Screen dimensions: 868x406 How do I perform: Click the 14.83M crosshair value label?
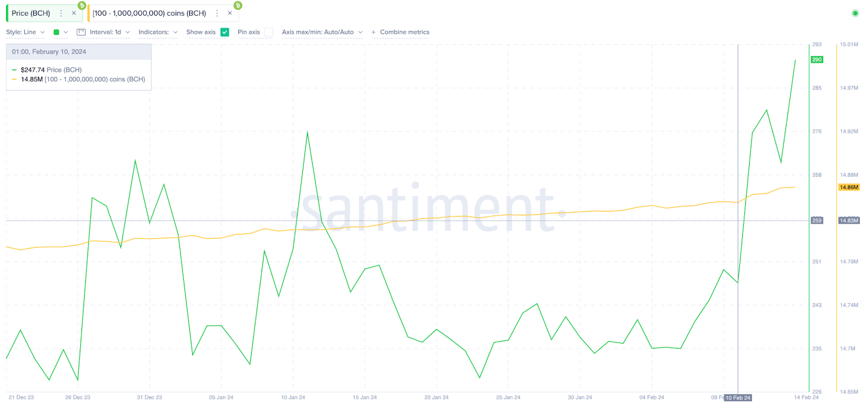(849, 220)
